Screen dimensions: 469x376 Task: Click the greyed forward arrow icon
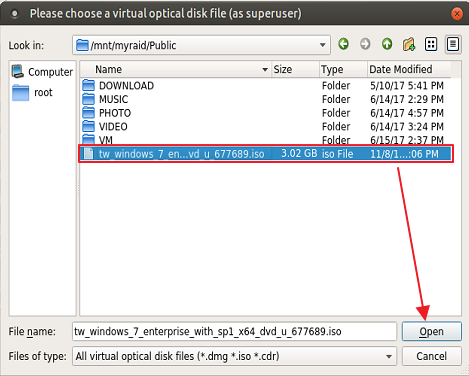click(365, 44)
